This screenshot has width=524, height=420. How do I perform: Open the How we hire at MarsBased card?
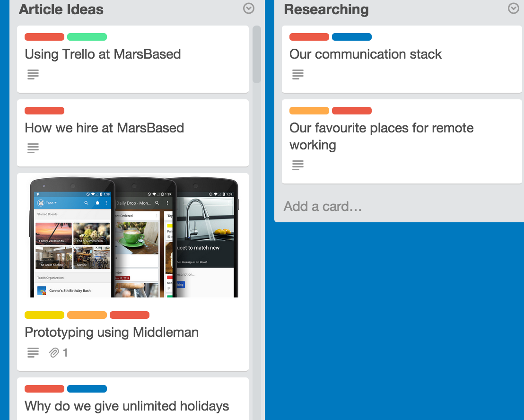click(x=105, y=128)
